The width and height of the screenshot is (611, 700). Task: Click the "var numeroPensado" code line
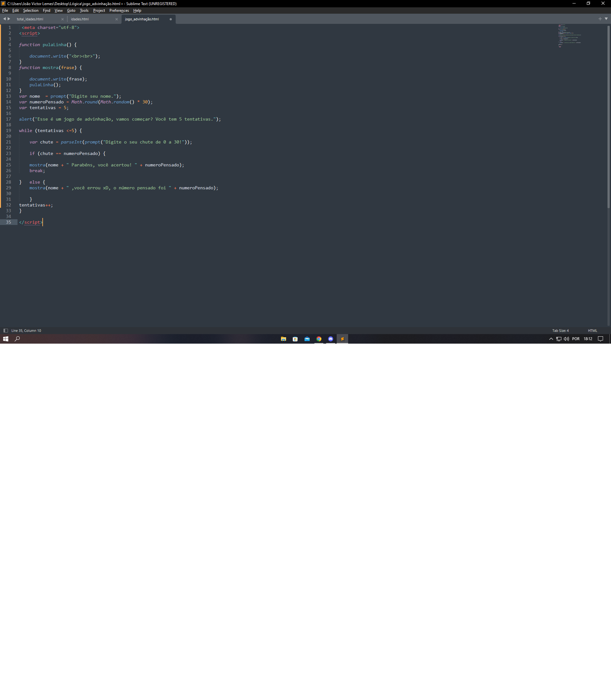[86, 102]
